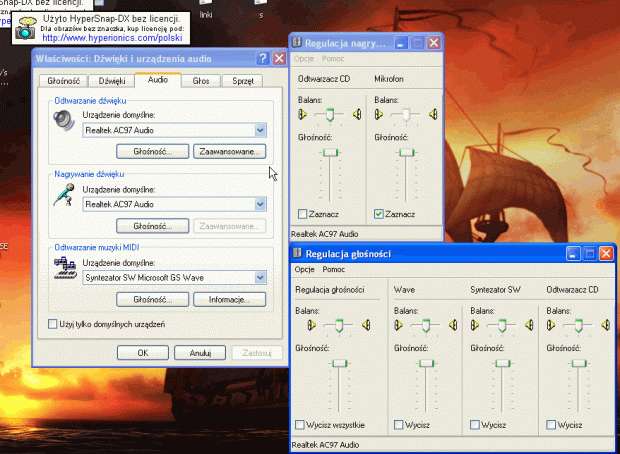Enable Użyj tylko domyślnych urządzeń checkbox
Image resolution: width=620 pixels, height=454 pixels.
click(53, 324)
